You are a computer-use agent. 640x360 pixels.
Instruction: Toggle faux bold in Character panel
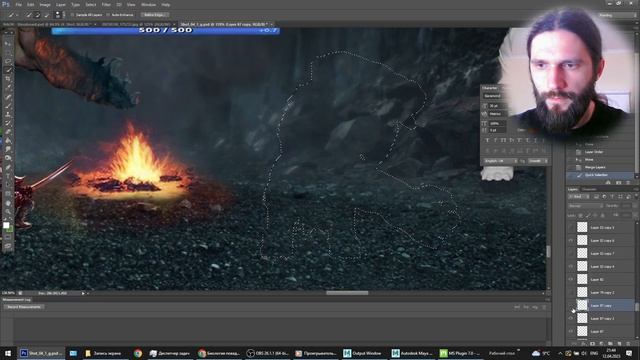[x=487, y=140]
